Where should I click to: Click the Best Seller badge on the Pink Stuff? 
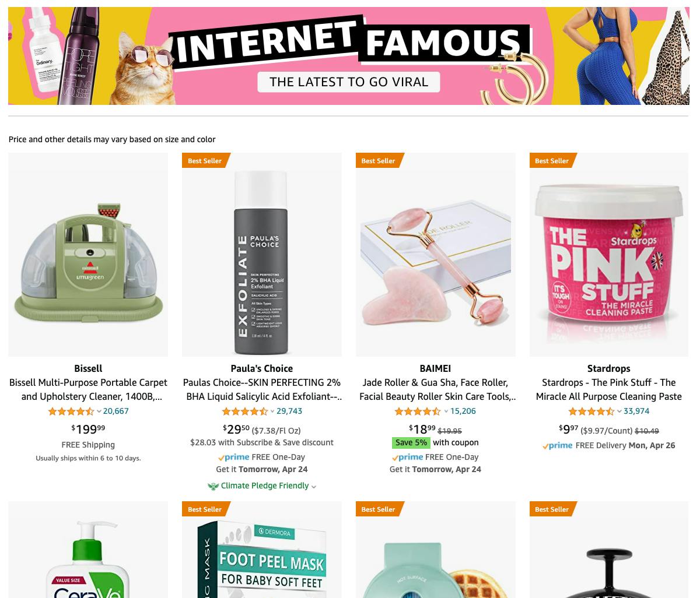[x=552, y=161]
